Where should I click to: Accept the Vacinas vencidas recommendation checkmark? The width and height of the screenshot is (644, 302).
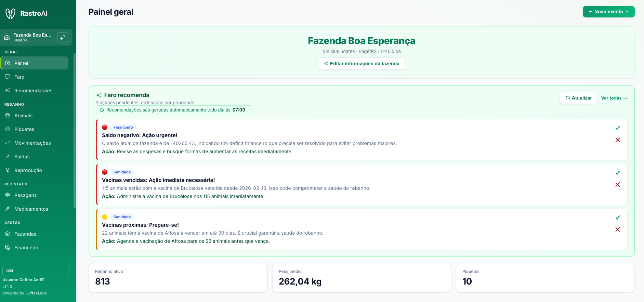pos(618,173)
